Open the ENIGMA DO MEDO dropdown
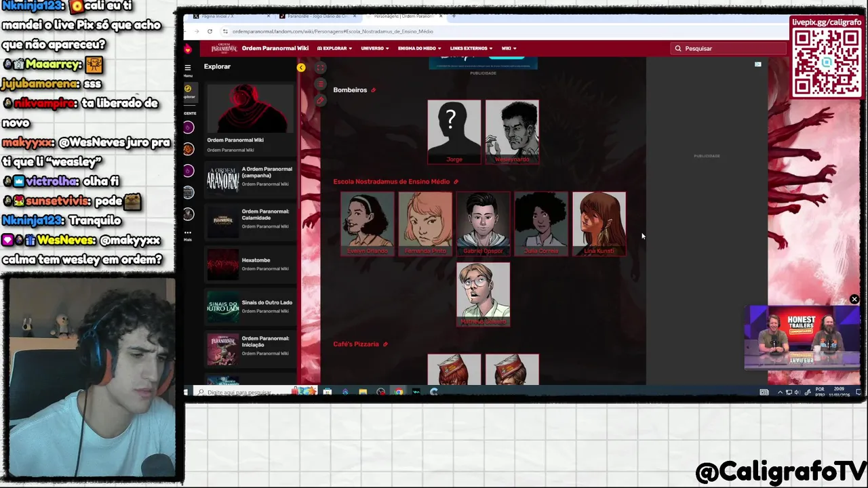Screen dimensions: 868x488 click(419, 49)
